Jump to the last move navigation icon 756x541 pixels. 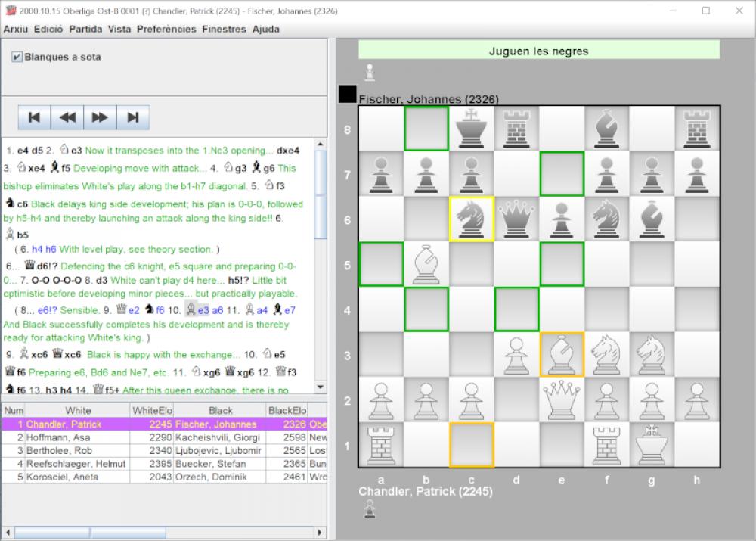click(x=132, y=117)
